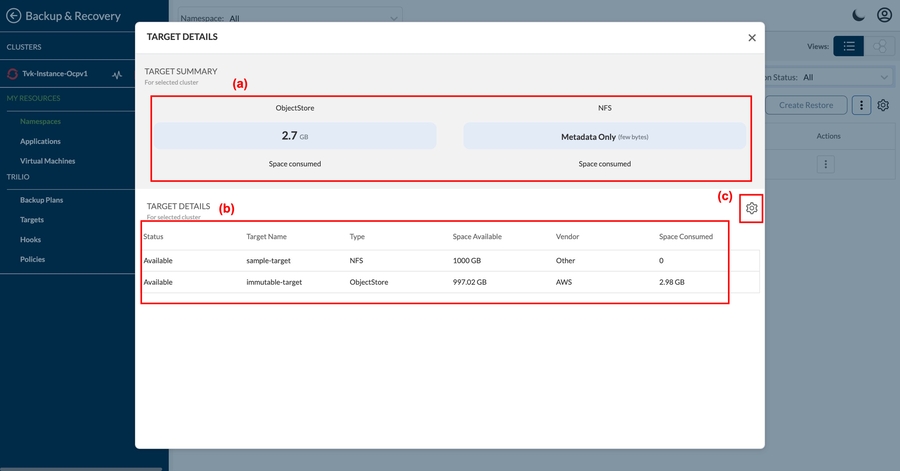Click the Space Available column header
Screen dimensions: 900x471
(x=477, y=237)
